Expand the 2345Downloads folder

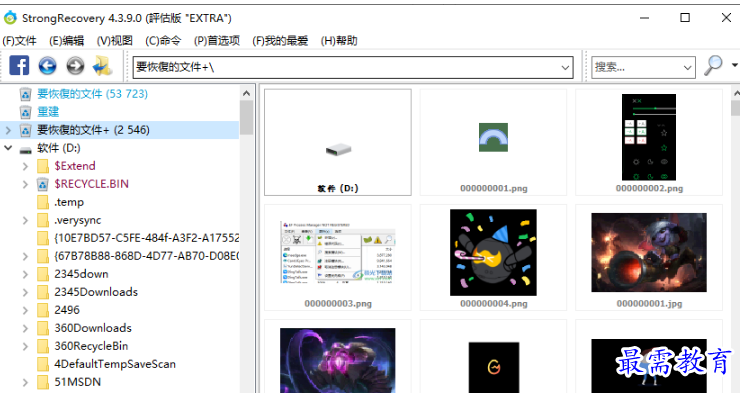click(25, 292)
